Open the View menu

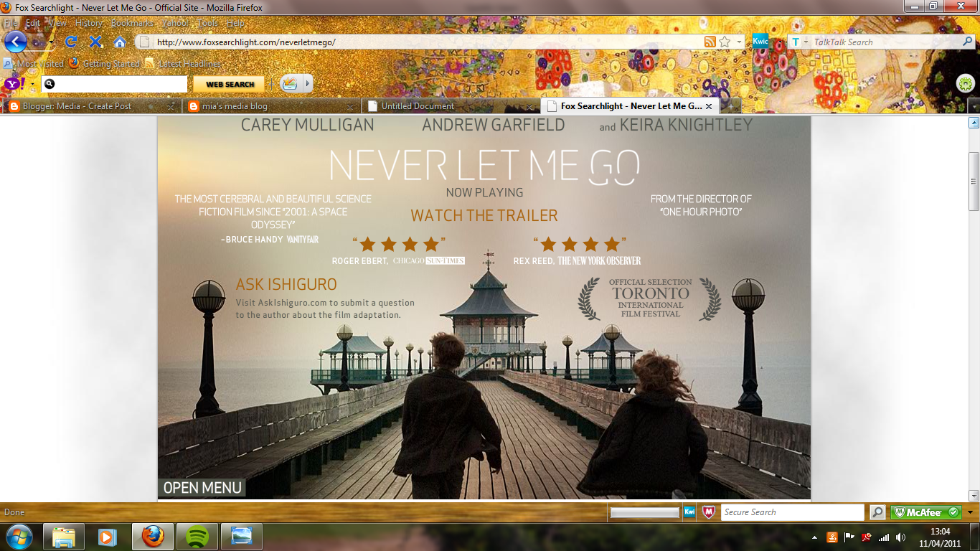coord(57,23)
